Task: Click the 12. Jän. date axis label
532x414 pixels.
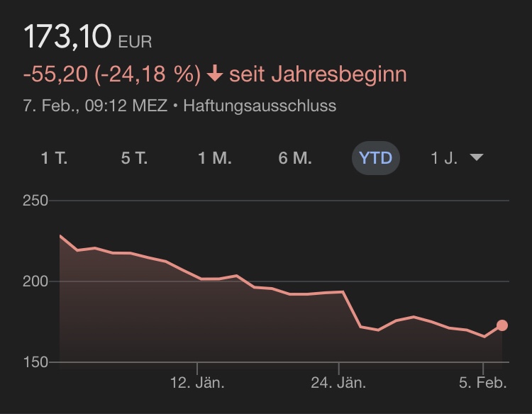Action: coord(197,384)
